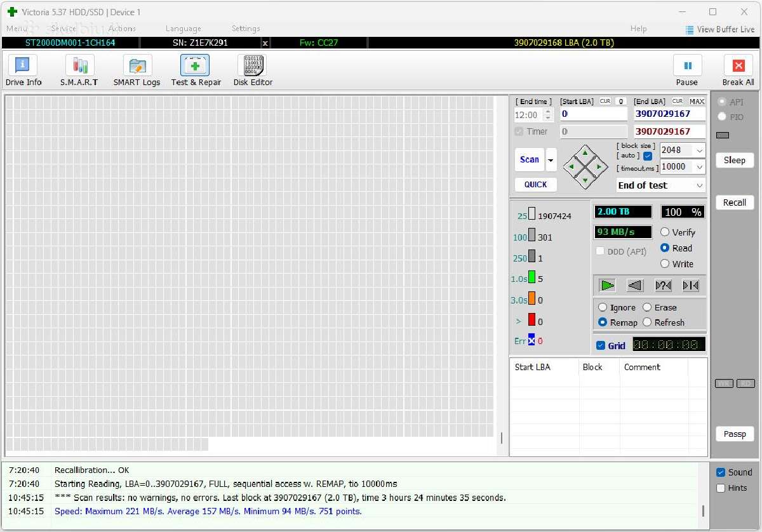762x532 pixels.
Task: Enable the Hints checkbox
Action: point(721,488)
